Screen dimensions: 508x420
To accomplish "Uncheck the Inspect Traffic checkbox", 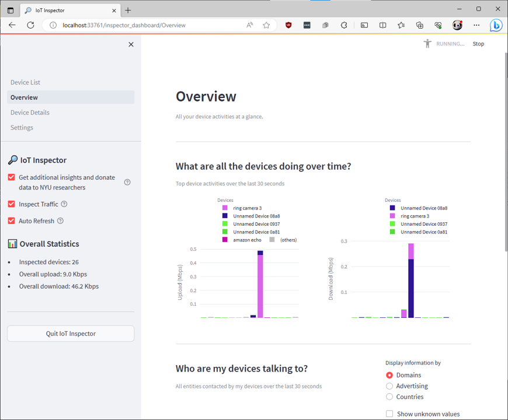I will point(12,204).
